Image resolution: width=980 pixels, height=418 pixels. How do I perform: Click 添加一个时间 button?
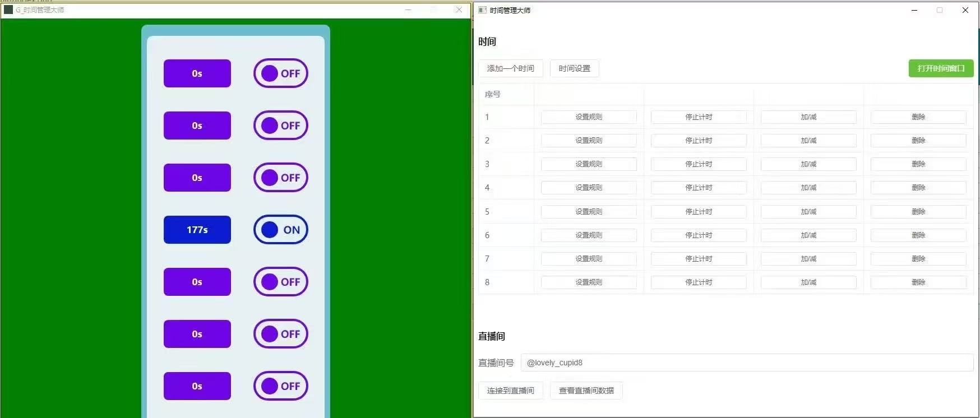coord(510,68)
